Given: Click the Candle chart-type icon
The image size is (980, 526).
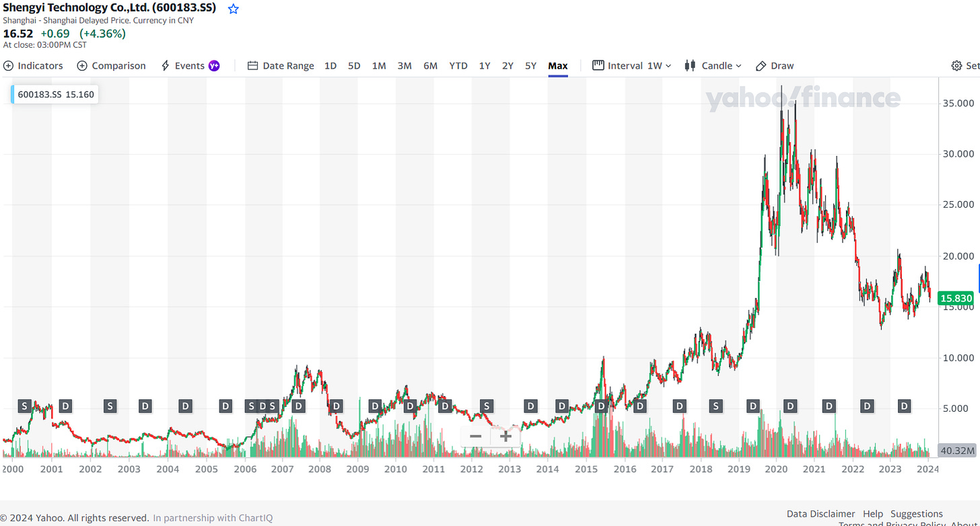Looking at the screenshot, I should coord(689,65).
